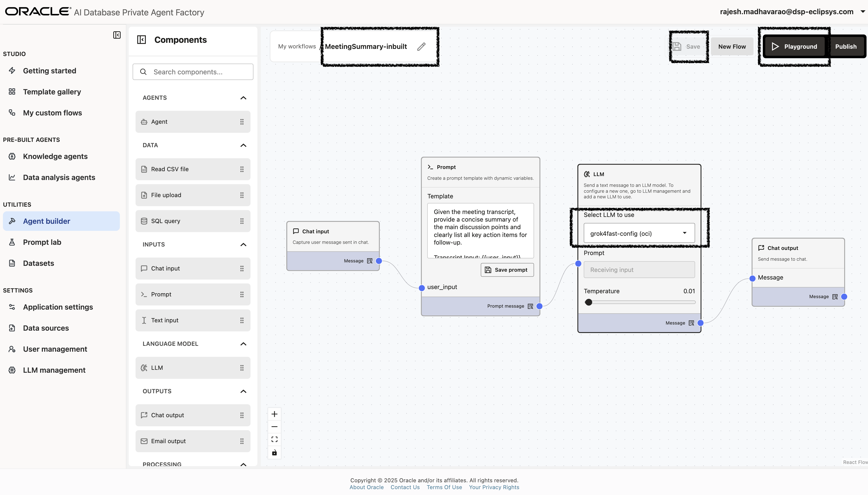Collapse the AGENTS components section
Viewport: 868px width, 495px height.
click(243, 98)
